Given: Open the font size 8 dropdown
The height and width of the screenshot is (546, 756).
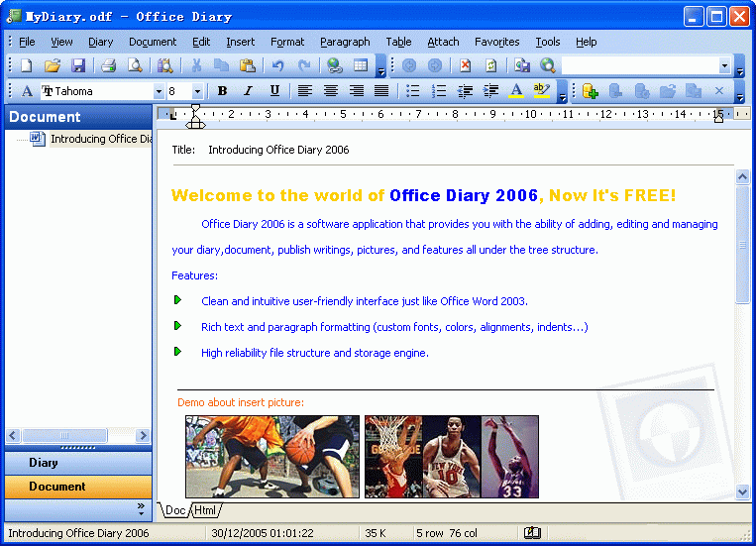Looking at the screenshot, I should pyautogui.click(x=197, y=91).
